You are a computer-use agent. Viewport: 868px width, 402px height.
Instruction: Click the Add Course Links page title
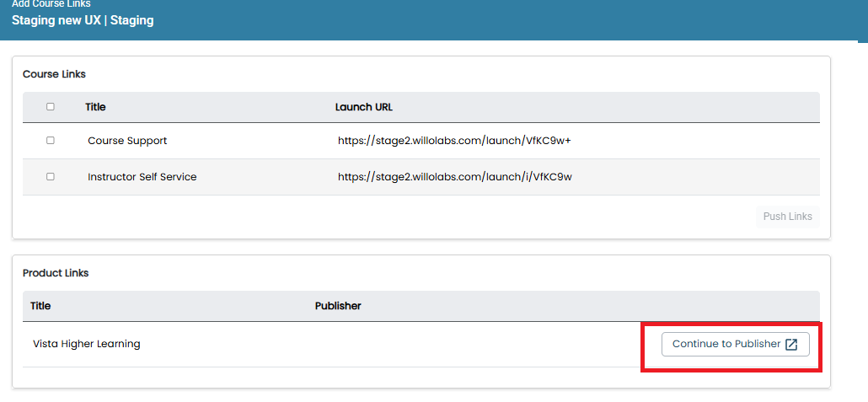tap(51, 4)
